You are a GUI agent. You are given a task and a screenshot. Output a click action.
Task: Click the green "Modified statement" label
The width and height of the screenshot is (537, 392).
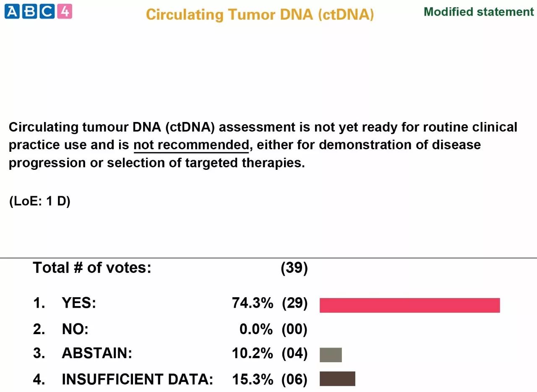[479, 12]
